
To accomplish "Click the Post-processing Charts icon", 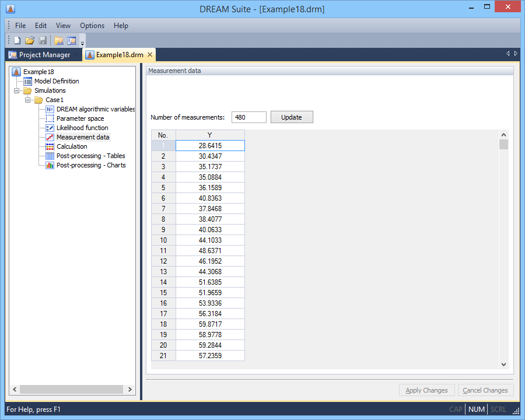I will (x=50, y=165).
